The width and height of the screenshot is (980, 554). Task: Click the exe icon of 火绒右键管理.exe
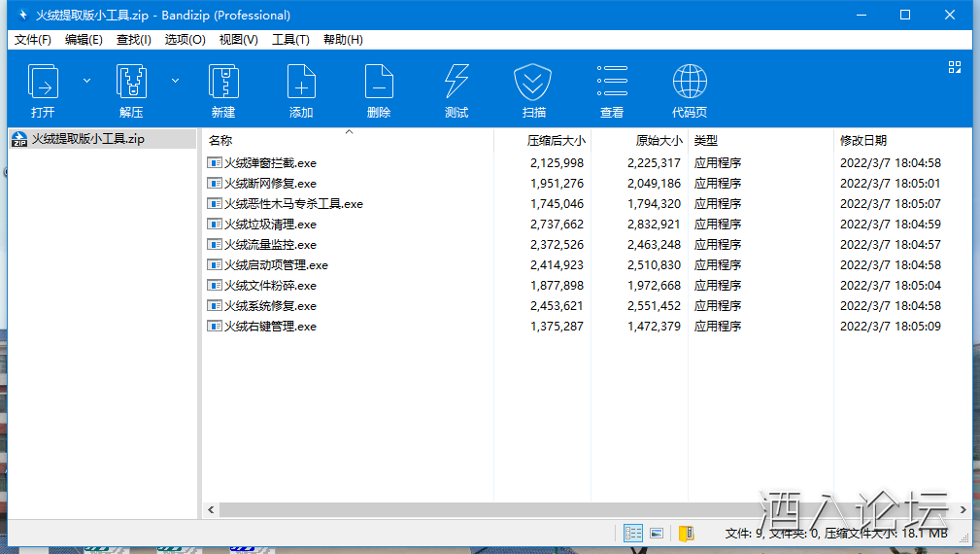215,326
